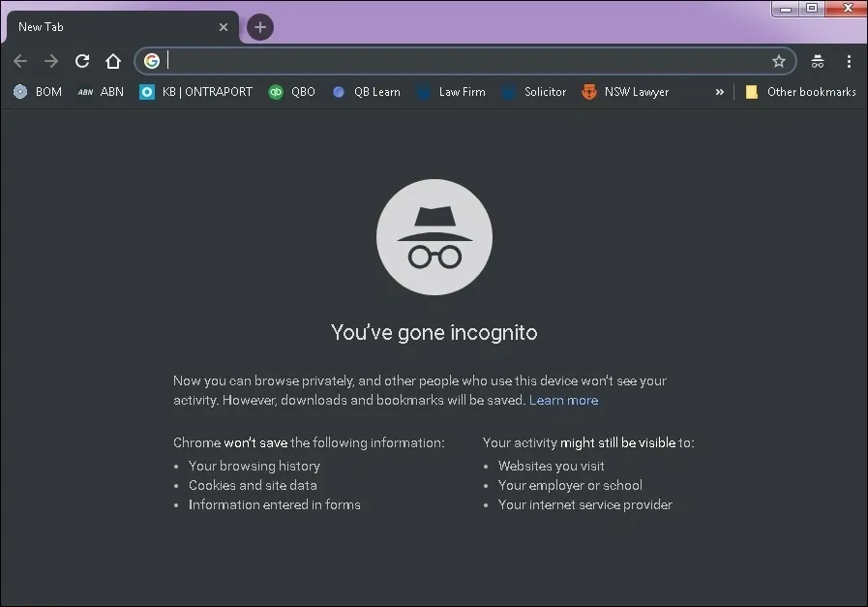Click "Information entered in forms" list item
The height and width of the screenshot is (607, 868).
pos(275,504)
